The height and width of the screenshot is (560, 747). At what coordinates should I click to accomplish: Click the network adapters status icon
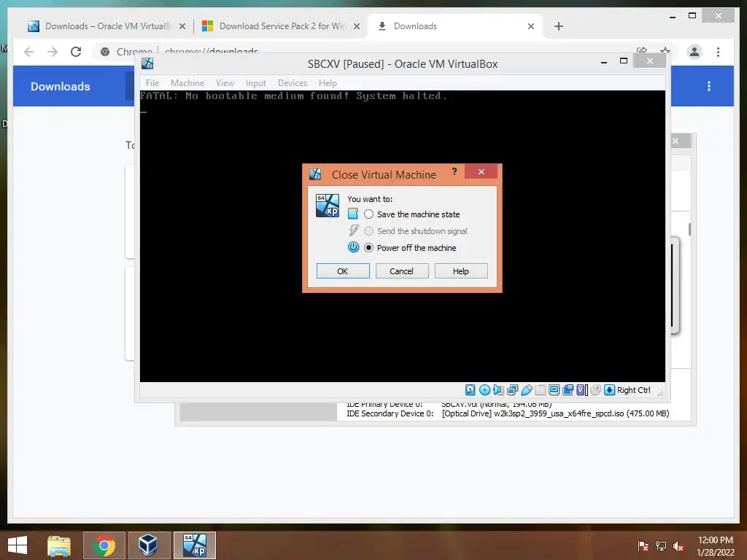[x=513, y=390]
